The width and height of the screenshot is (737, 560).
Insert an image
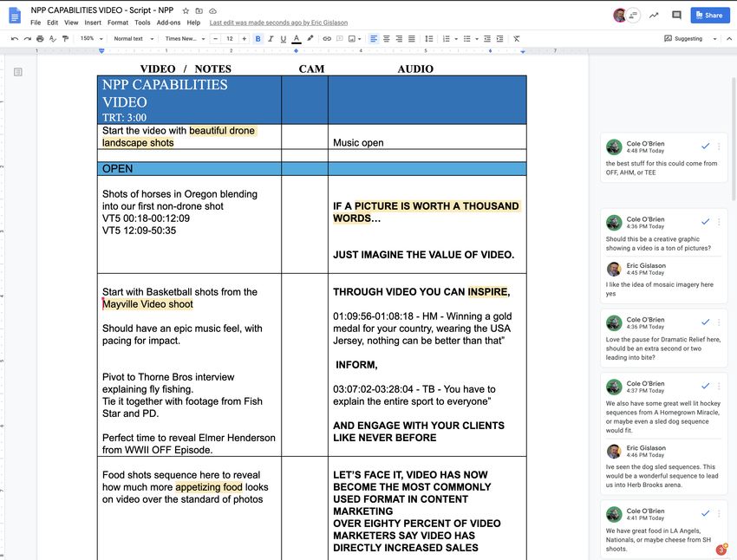click(351, 38)
